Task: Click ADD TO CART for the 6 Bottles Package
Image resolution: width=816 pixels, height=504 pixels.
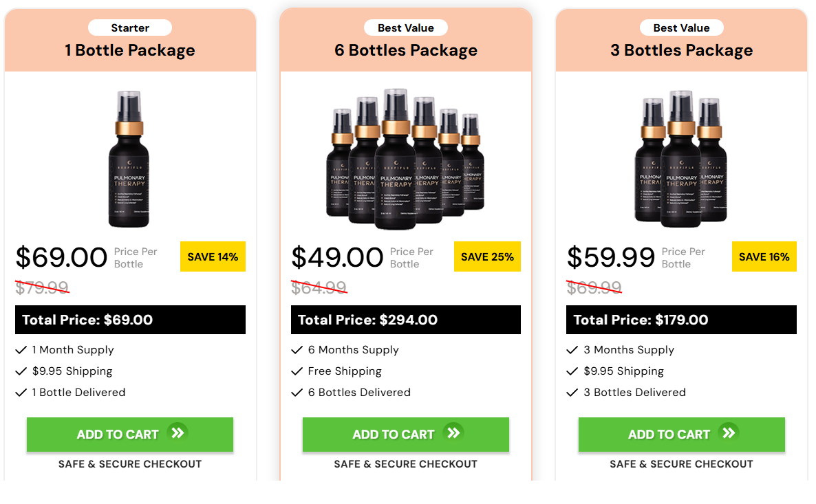Action: click(406, 434)
